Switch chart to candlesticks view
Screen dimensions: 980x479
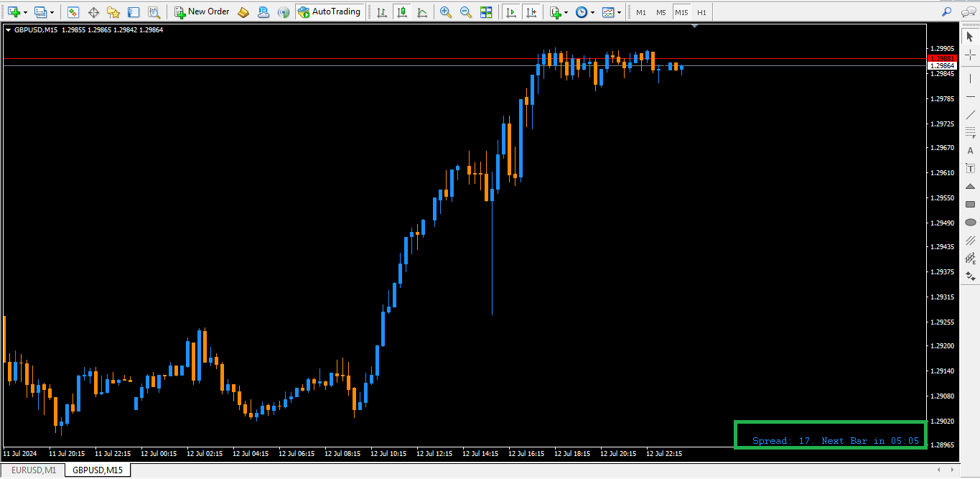tap(401, 12)
